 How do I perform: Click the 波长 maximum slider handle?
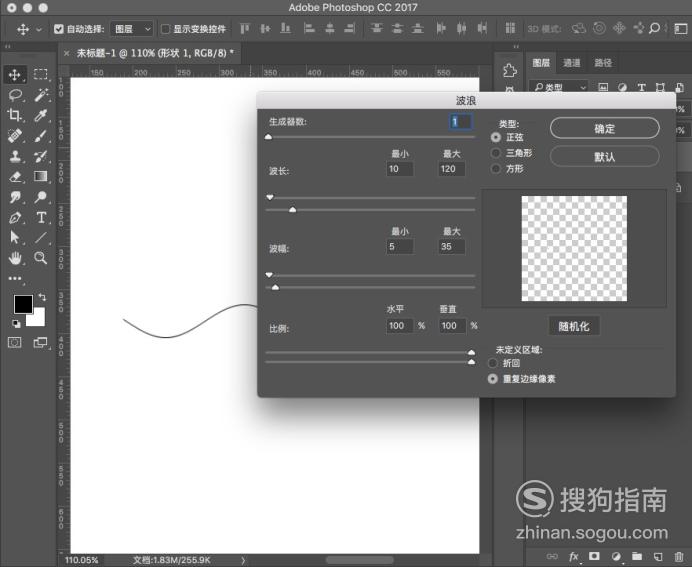pyautogui.click(x=292, y=210)
